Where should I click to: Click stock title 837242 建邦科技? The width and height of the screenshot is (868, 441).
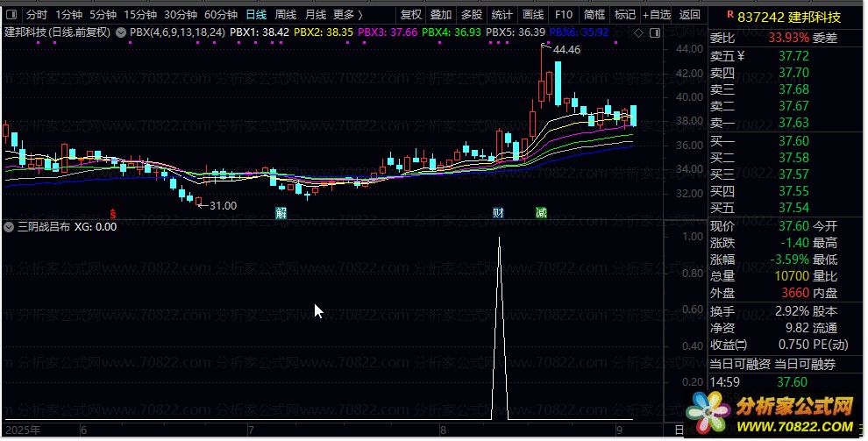(789, 18)
